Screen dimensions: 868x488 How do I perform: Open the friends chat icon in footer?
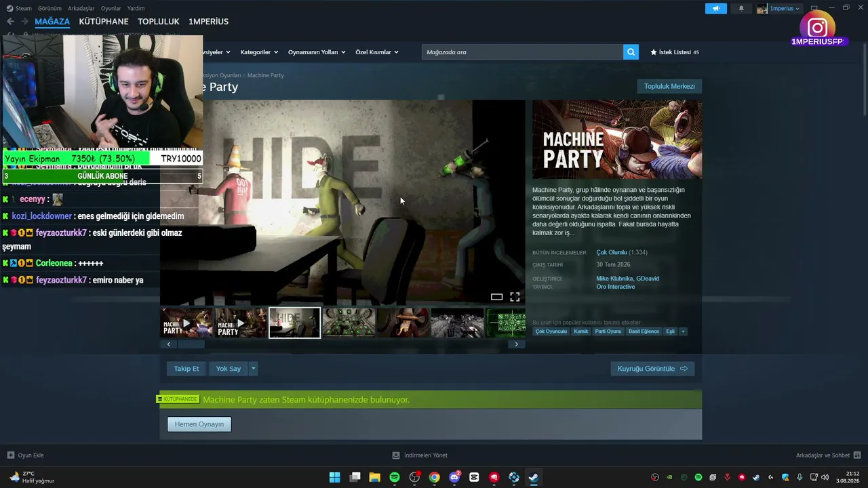point(857,455)
